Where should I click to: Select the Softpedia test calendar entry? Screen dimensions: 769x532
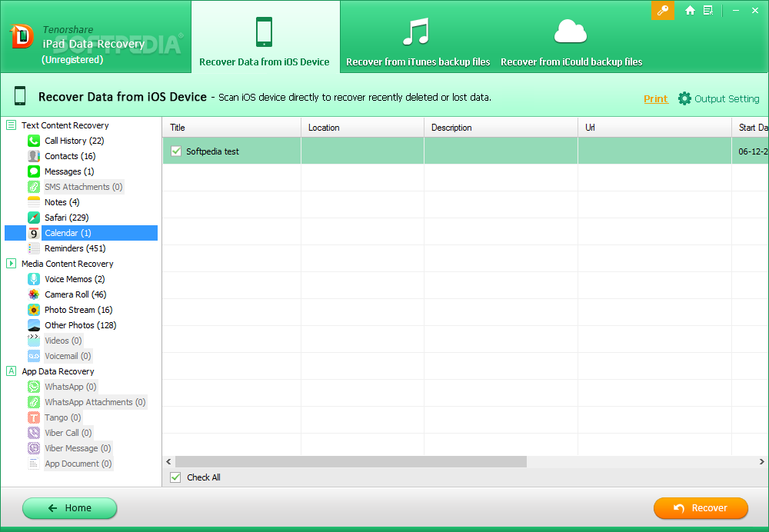465,151
